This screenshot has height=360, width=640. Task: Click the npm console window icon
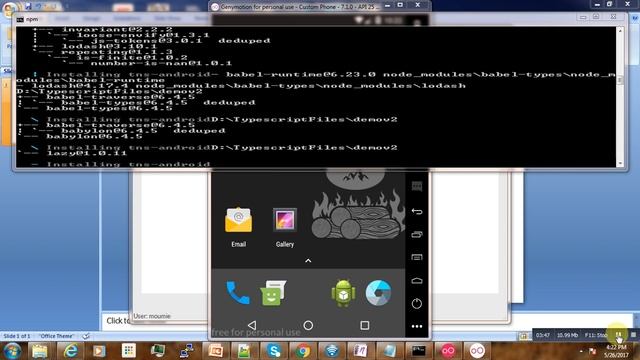pos(20,19)
